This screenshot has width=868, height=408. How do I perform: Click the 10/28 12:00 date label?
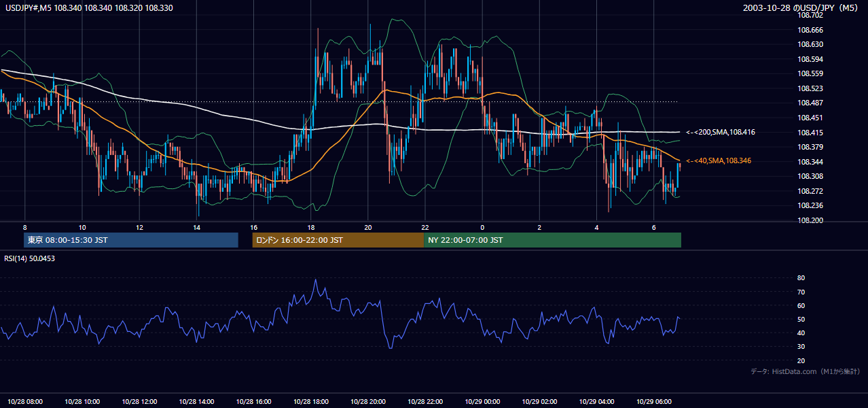[x=139, y=402]
